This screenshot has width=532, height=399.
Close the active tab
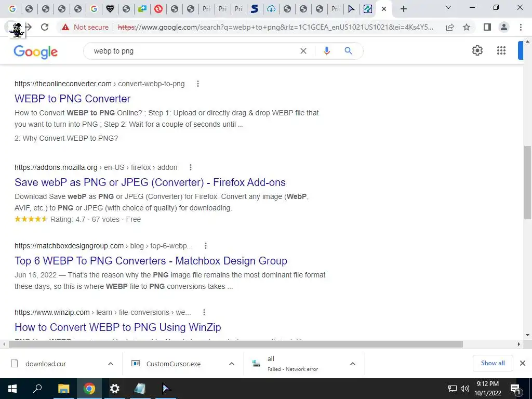click(384, 9)
